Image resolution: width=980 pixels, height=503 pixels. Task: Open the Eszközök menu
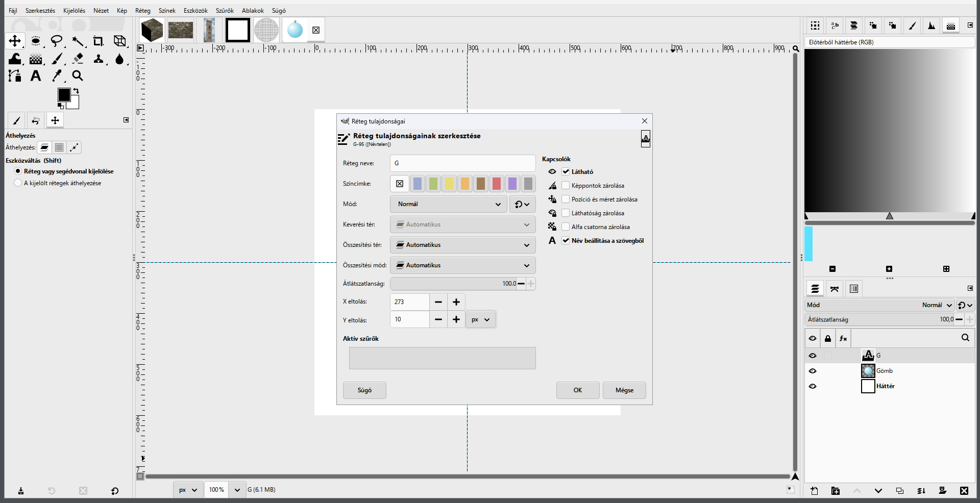(x=195, y=11)
